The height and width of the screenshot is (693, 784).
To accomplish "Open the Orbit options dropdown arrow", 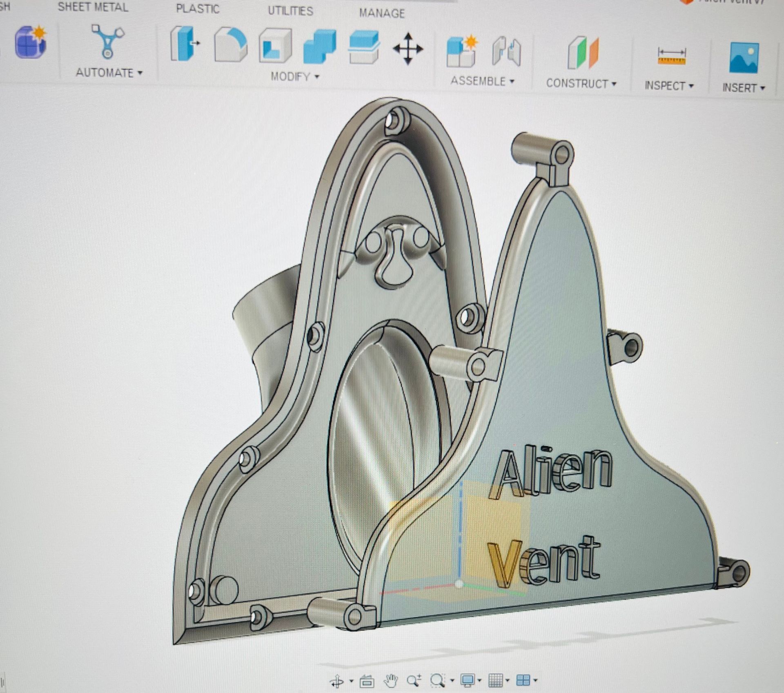I will pyautogui.click(x=352, y=680).
